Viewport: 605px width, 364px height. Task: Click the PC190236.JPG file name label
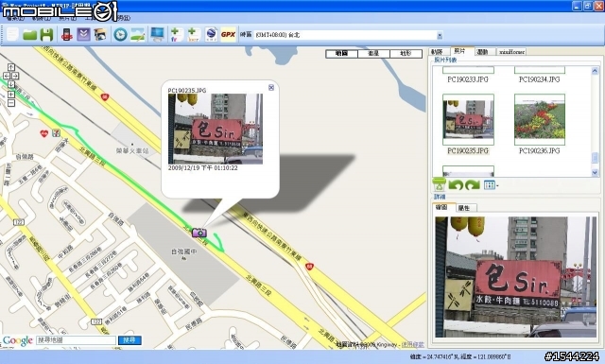(x=540, y=151)
